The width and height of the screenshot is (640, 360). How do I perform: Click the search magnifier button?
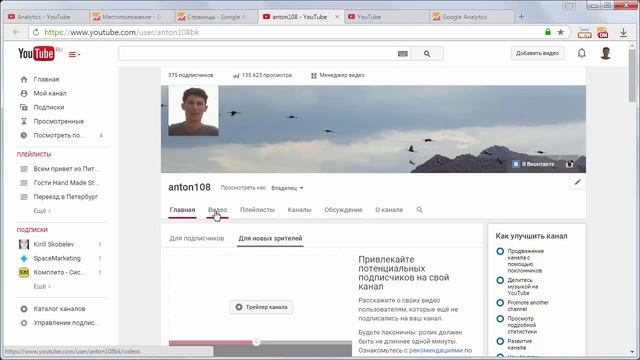click(427, 53)
